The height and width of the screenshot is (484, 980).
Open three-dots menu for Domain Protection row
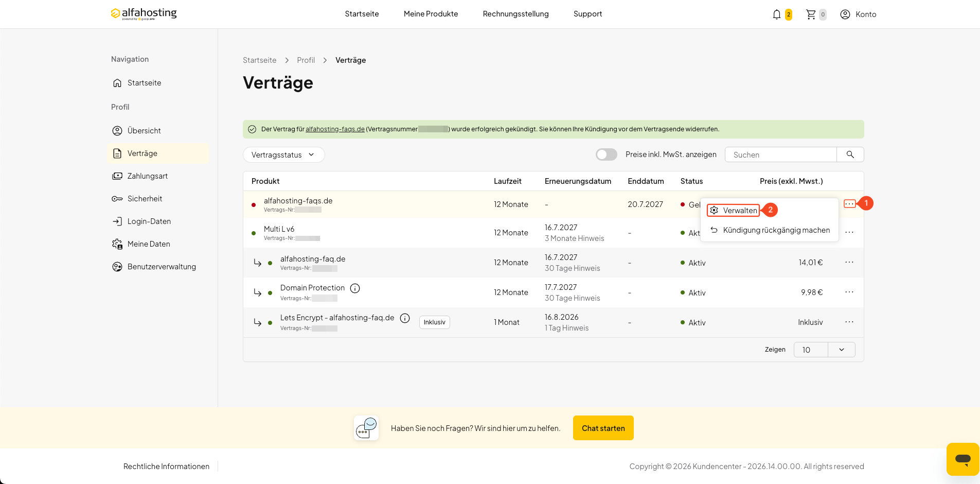[x=849, y=292]
